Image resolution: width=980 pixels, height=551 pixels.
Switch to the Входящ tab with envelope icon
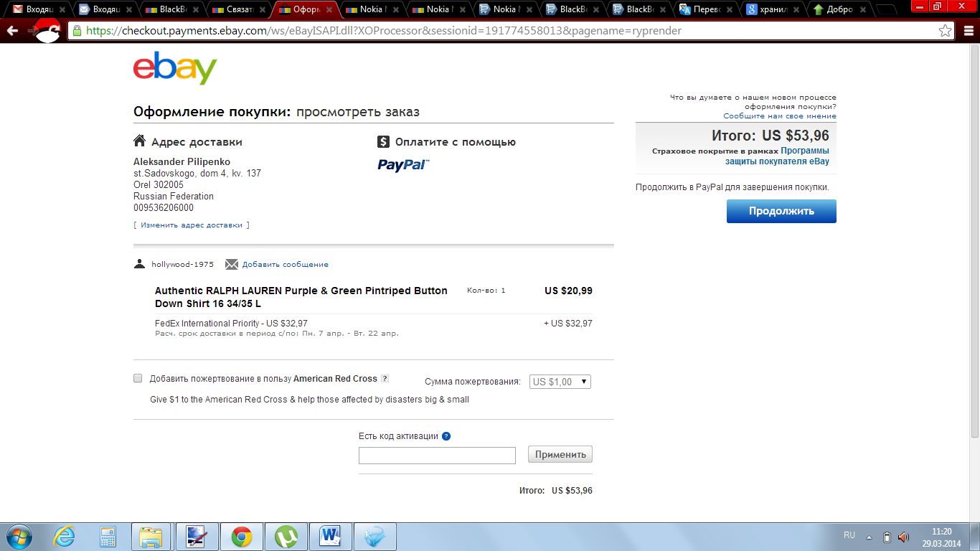point(105,10)
